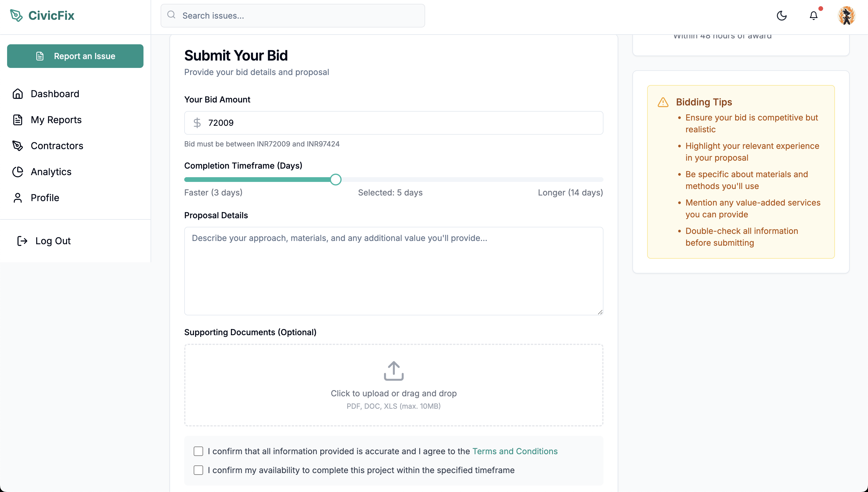The image size is (868, 492).
Task: Check the accurate information confirmation box
Action: pos(198,451)
